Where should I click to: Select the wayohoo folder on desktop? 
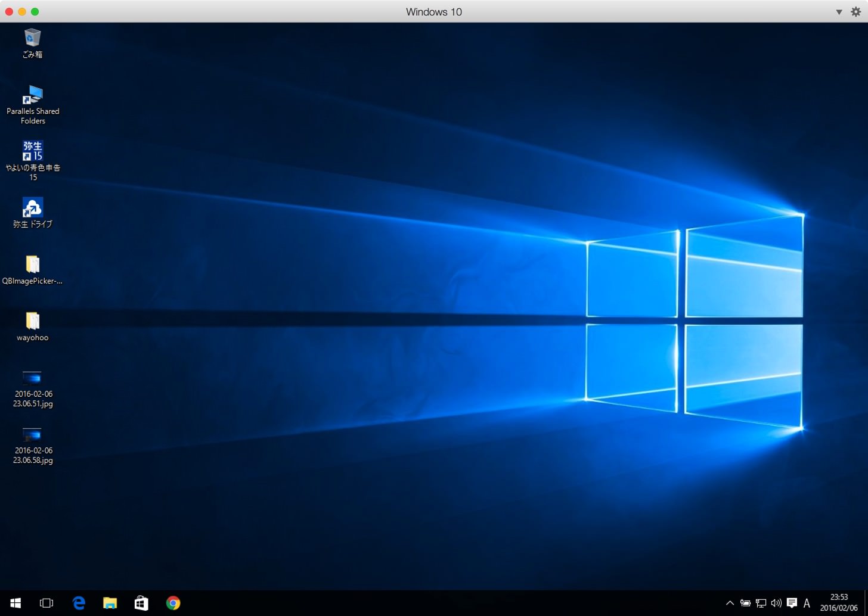click(x=32, y=326)
